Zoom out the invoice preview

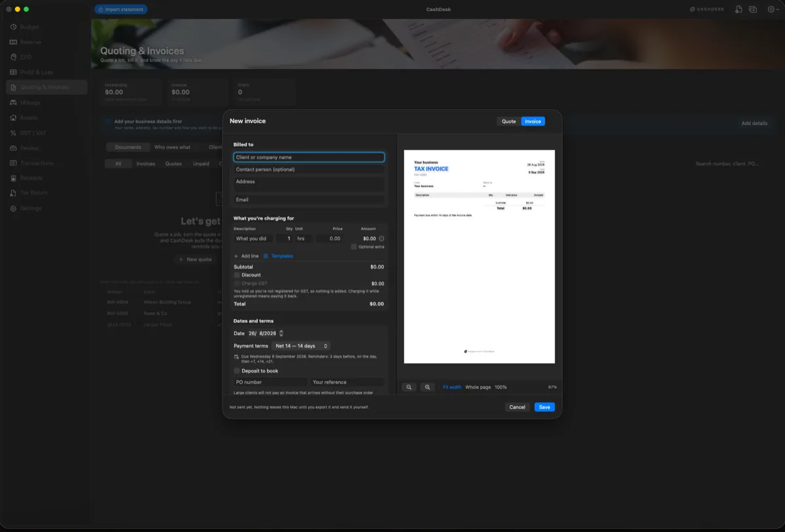click(409, 387)
